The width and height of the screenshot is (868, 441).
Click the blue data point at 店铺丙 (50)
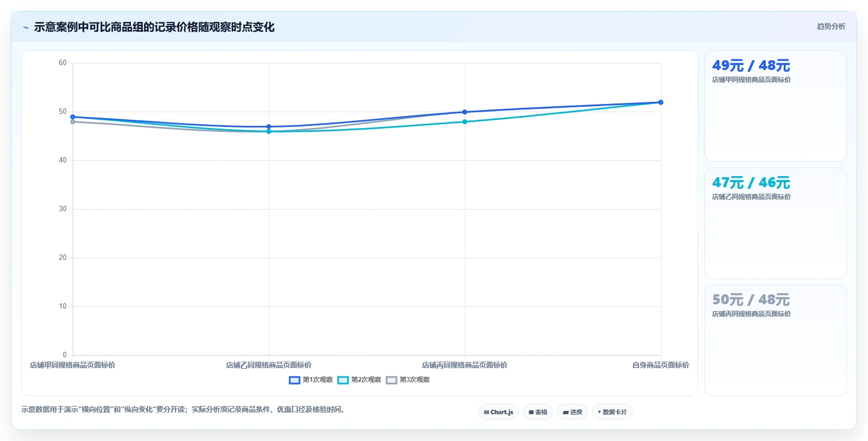pyautogui.click(x=465, y=112)
